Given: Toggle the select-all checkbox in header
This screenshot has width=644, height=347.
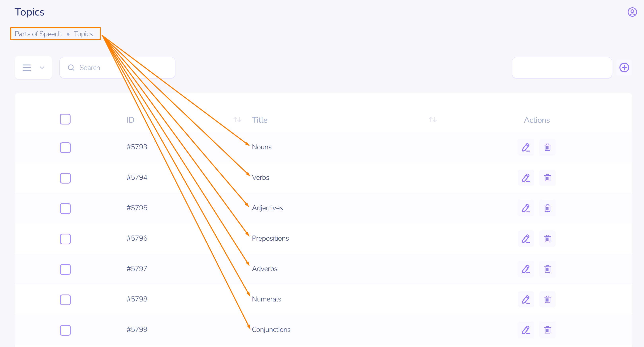Looking at the screenshot, I should point(65,119).
